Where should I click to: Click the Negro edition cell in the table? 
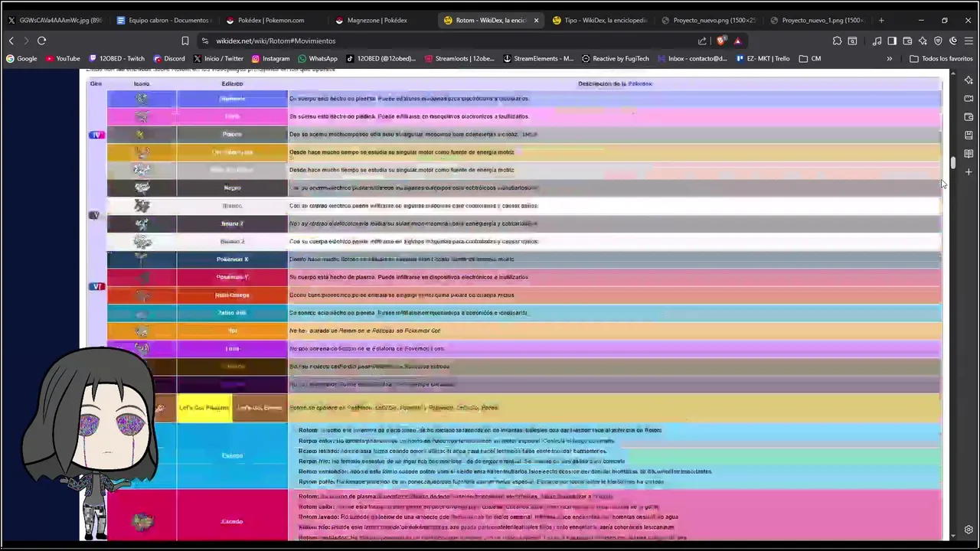[232, 187]
